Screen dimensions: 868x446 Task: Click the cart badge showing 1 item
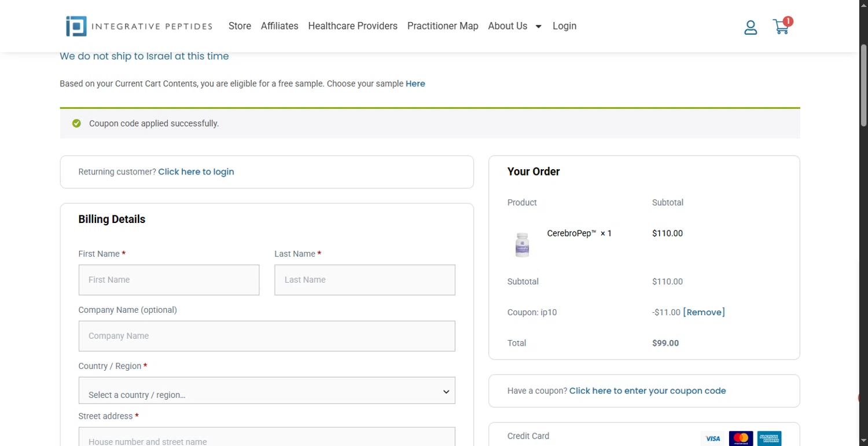(x=788, y=21)
